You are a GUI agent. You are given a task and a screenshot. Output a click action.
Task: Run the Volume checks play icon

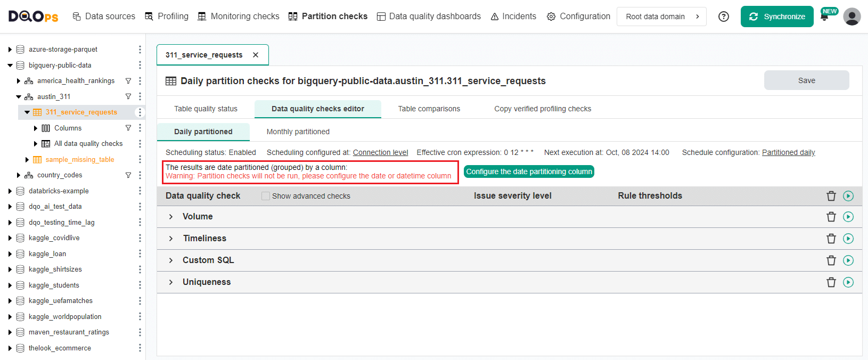pos(848,217)
